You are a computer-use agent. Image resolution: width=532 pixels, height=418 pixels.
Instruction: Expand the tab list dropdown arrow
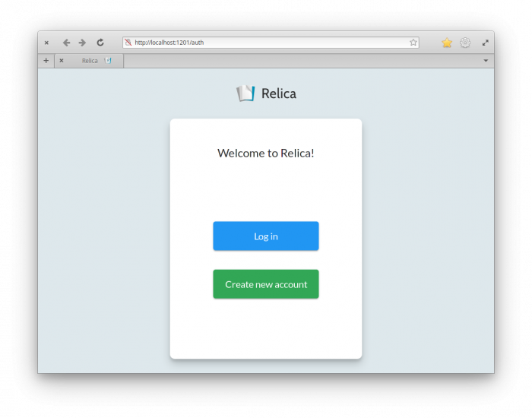(x=486, y=61)
